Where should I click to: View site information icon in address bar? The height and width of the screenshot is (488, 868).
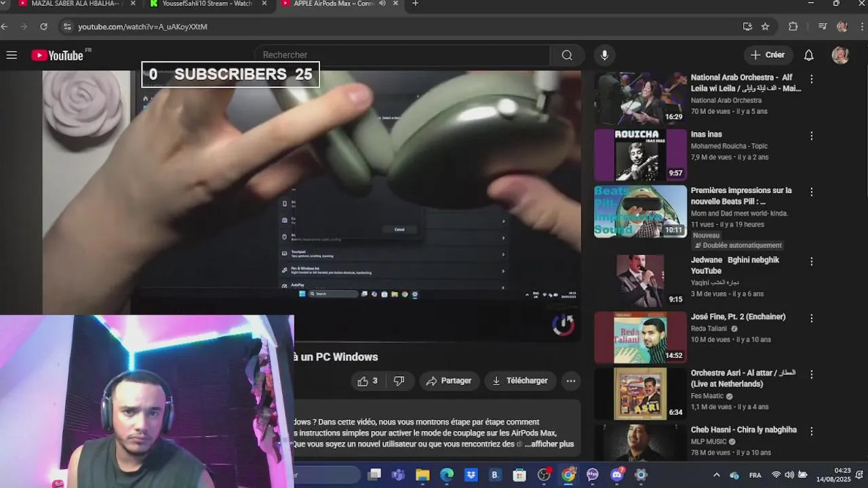pos(66,26)
